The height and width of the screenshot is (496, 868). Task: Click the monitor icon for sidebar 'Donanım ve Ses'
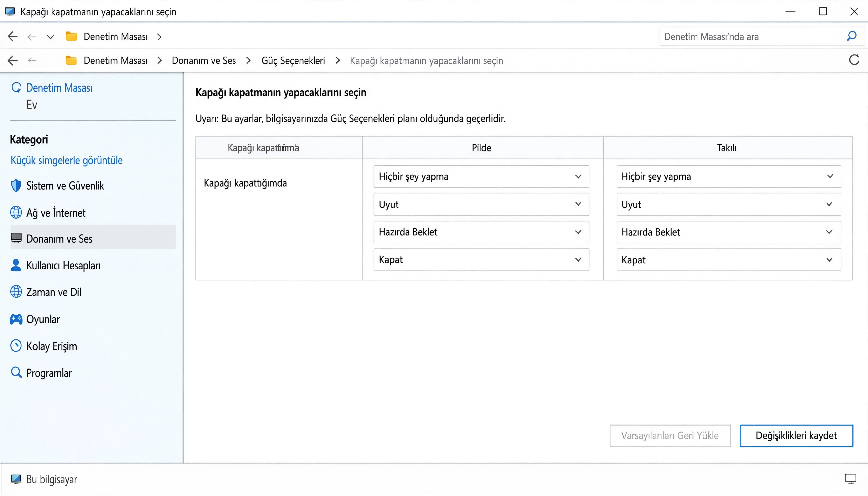[x=16, y=238]
